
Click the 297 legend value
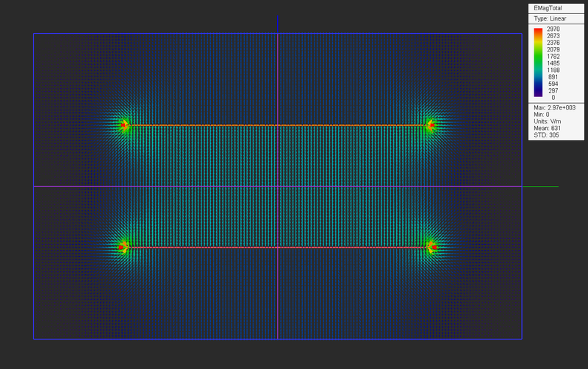tap(553, 90)
